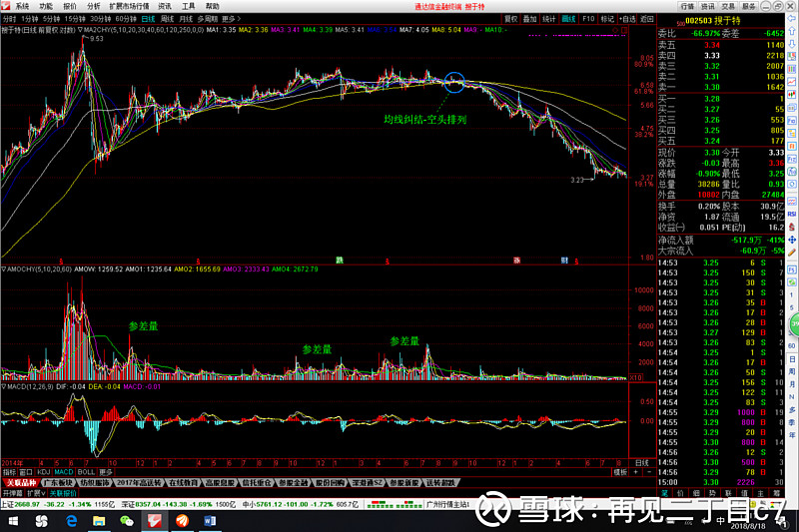Viewport: 799px width, 532px height.
Task: Click the back arrow icon in right sidebar
Action: (791, 19)
